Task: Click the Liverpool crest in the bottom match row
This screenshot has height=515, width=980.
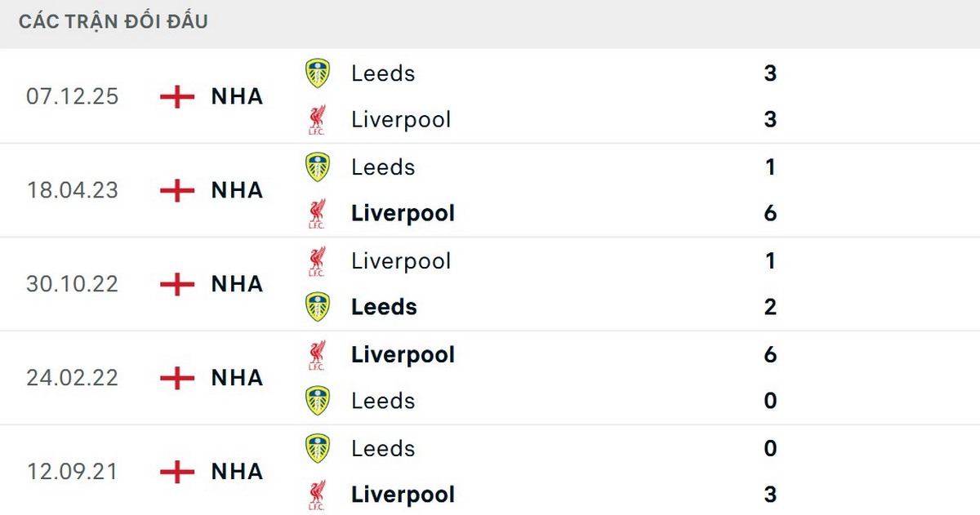Action: tap(318, 495)
